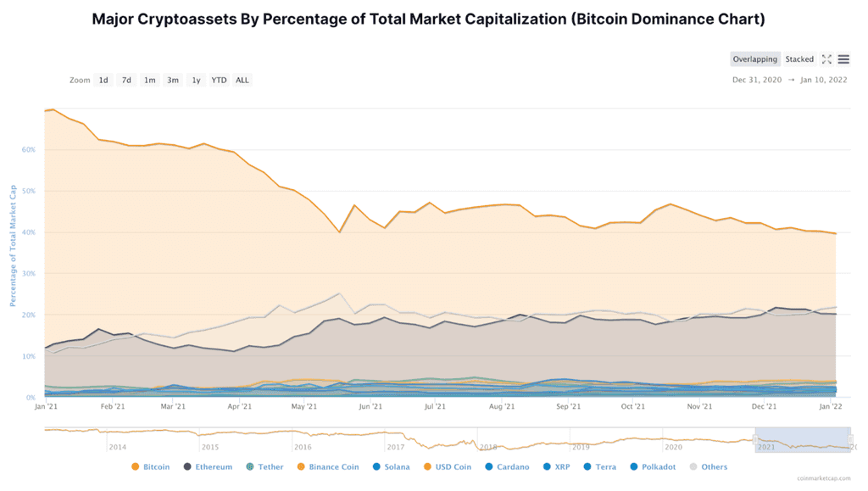Click the XRP legend marker

click(x=547, y=466)
